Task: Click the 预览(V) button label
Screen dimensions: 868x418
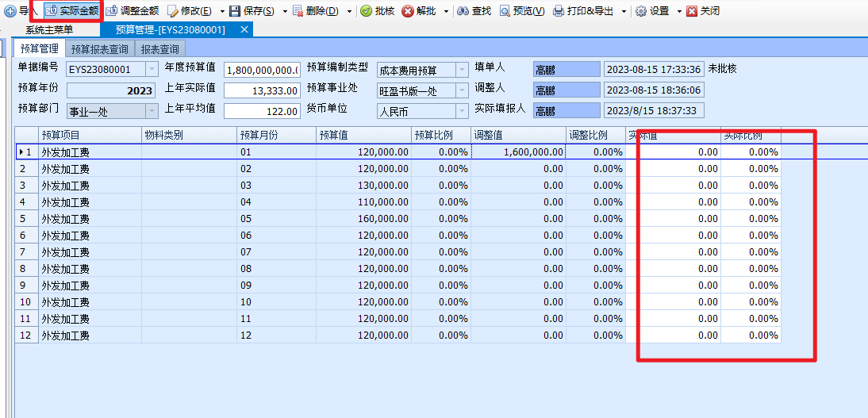Action: (x=529, y=10)
